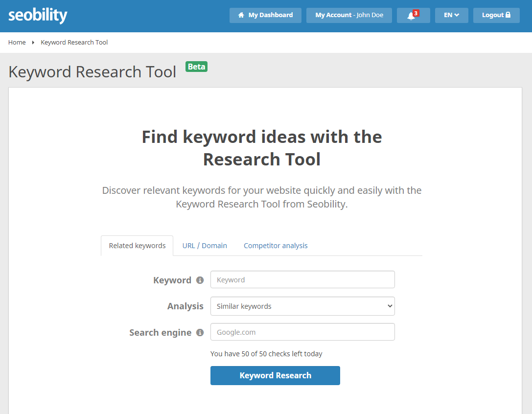Viewport: 532px width, 414px height.
Task: Click the Logout button
Action: 496,15
